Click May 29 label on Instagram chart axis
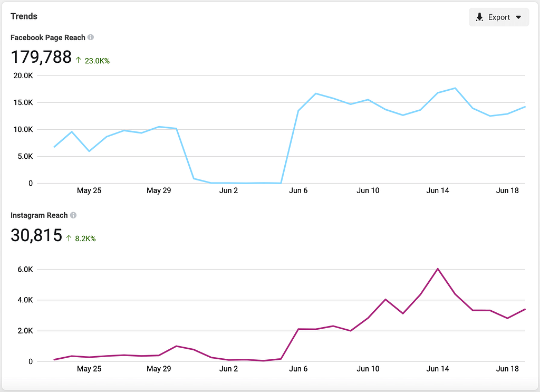The image size is (540, 392). coord(159,369)
